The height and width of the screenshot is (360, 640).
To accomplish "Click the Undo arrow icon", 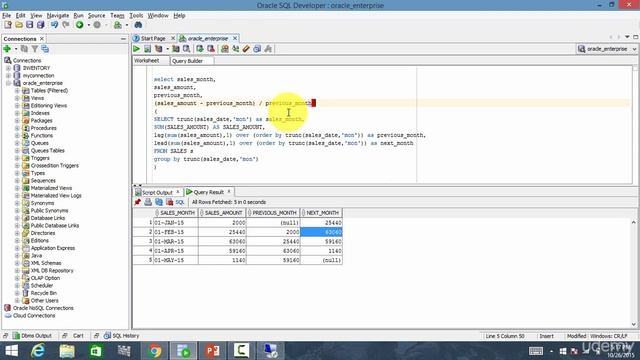I will [x=54, y=25].
